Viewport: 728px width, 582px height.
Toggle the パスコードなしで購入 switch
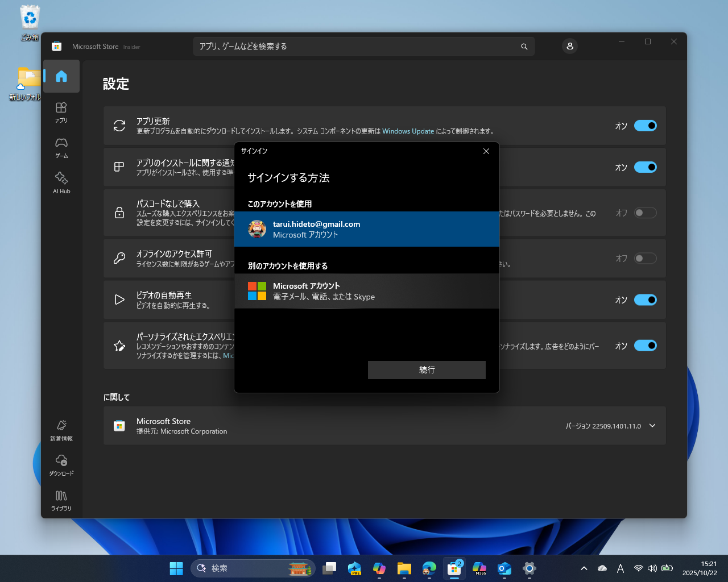pyautogui.click(x=646, y=213)
